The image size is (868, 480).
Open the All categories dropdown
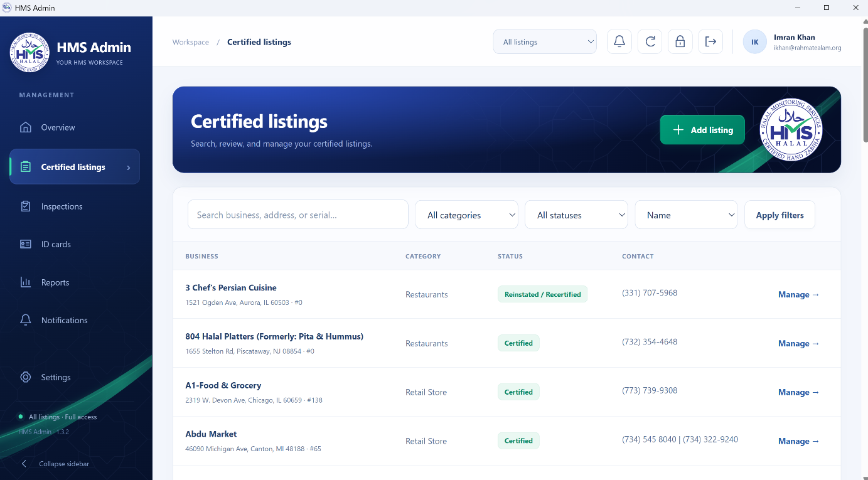tap(467, 215)
